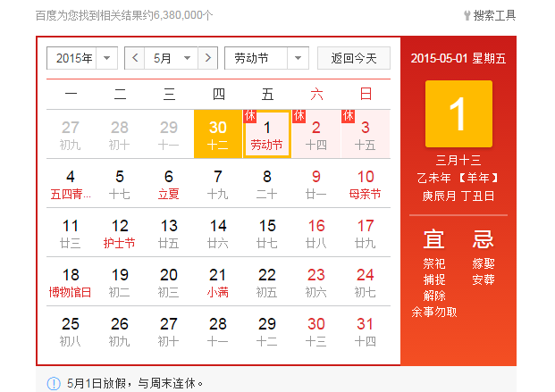555x392 pixels.
Task: Select May 14 廿六 date
Action: tap(218, 232)
